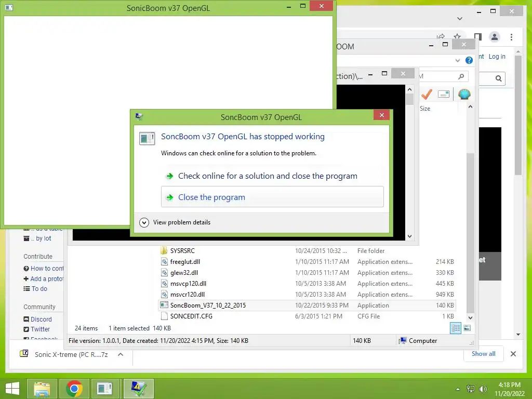Select freeglut.dll file name
Image resolution: width=532 pixels, height=399 pixels.
click(185, 262)
